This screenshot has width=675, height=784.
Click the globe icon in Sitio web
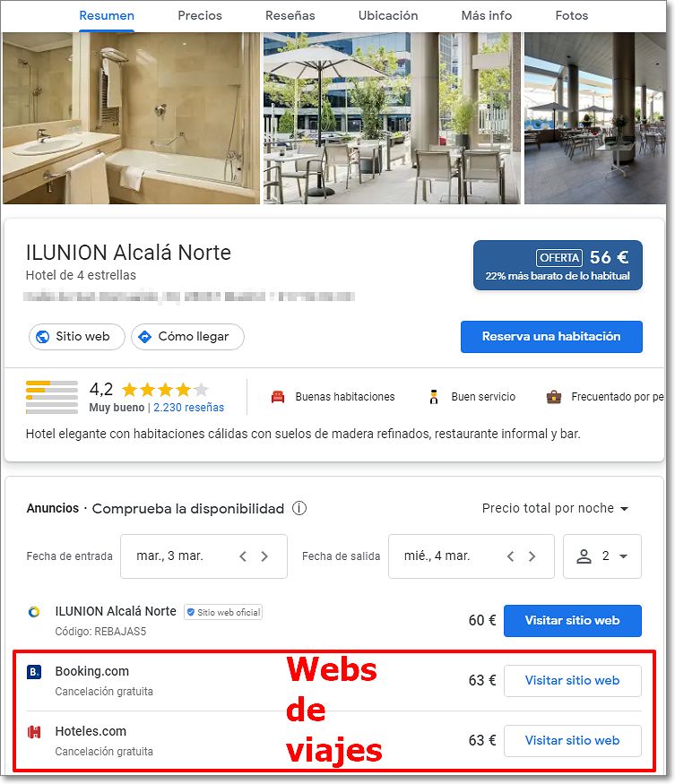43,337
